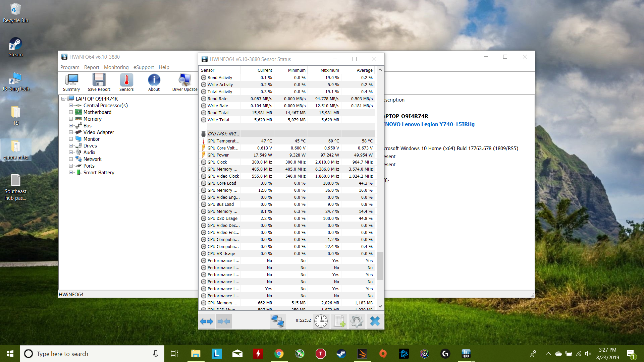This screenshot has width=644, height=362.
Task: Select Ports tree item
Action: coord(89,166)
